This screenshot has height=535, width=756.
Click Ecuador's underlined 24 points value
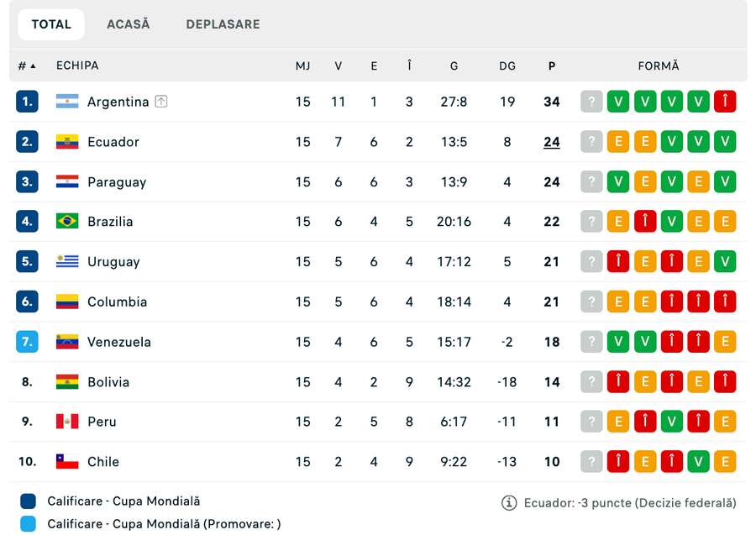coord(552,142)
